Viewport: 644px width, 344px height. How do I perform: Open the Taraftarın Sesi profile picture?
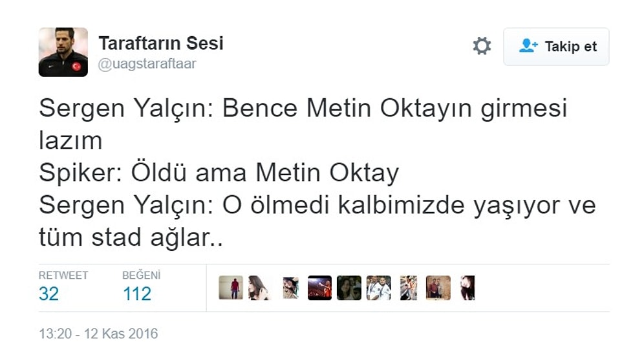[63, 52]
